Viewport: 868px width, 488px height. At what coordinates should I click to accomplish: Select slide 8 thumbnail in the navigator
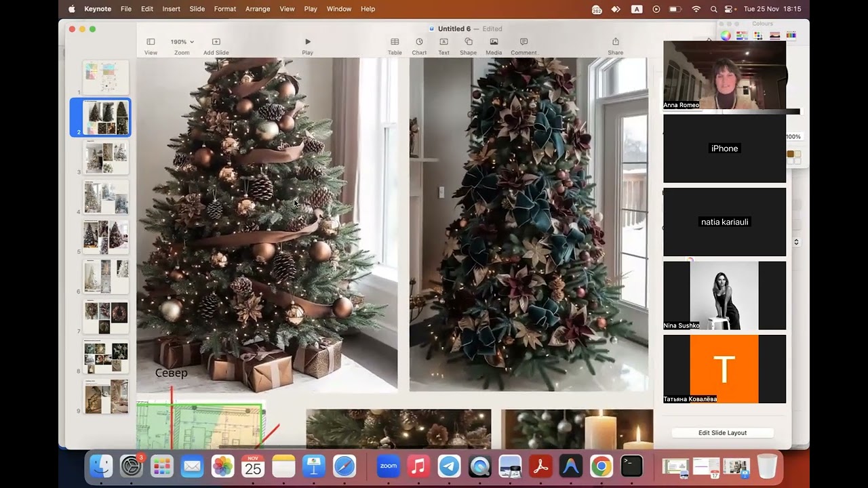click(106, 357)
